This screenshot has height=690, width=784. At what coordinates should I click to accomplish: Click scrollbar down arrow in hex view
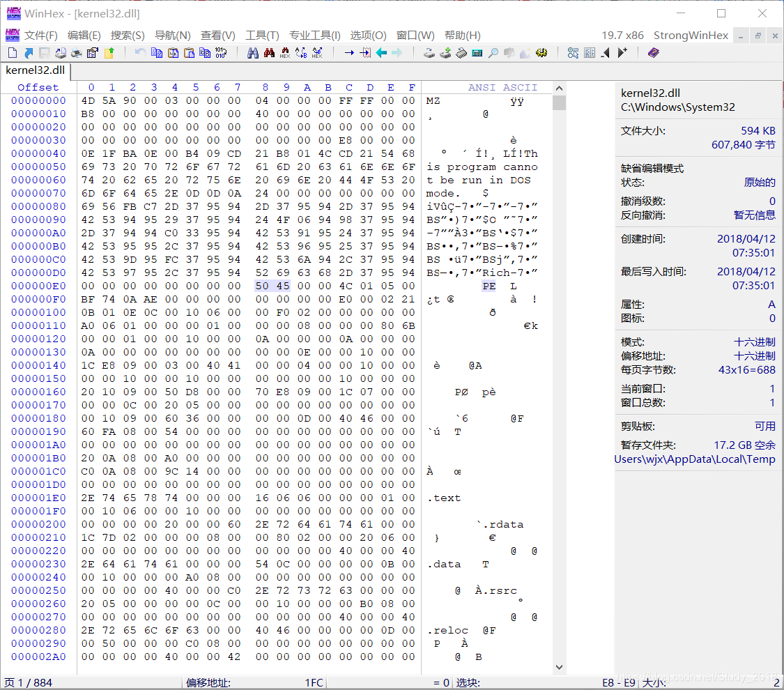[559, 667]
